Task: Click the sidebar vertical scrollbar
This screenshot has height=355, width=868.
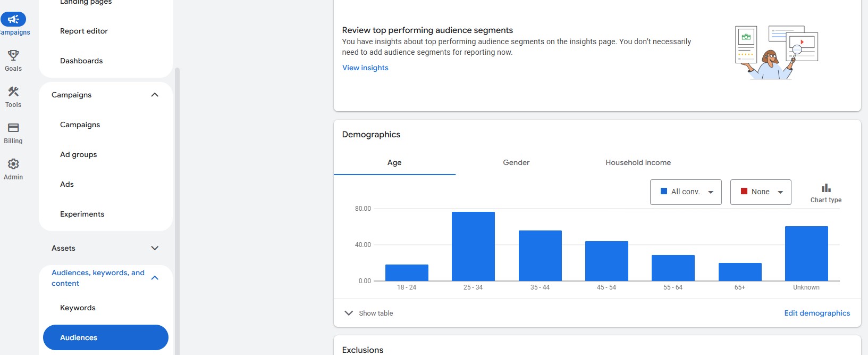Action: [178, 211]
